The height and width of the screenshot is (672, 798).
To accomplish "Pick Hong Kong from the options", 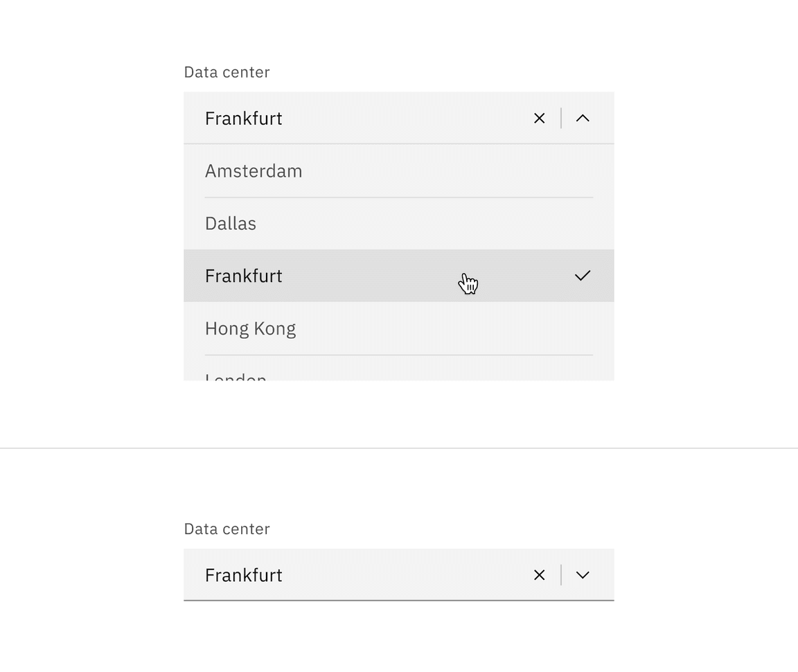I will tap(398, 328).
